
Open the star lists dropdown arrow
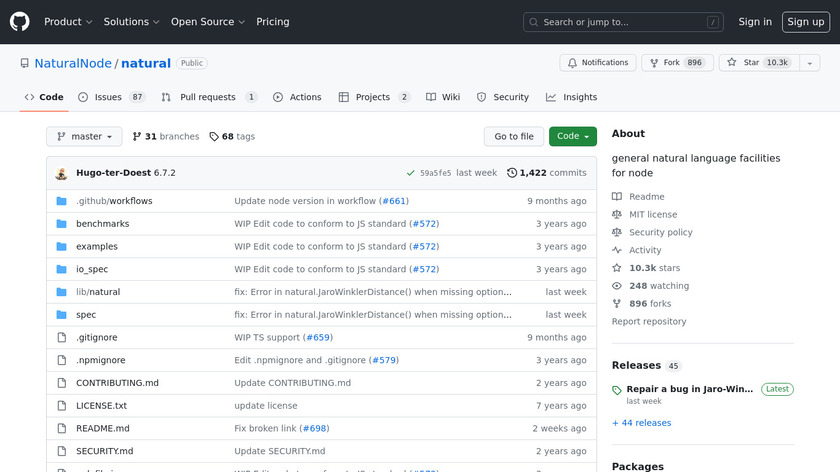pos(809,63)
